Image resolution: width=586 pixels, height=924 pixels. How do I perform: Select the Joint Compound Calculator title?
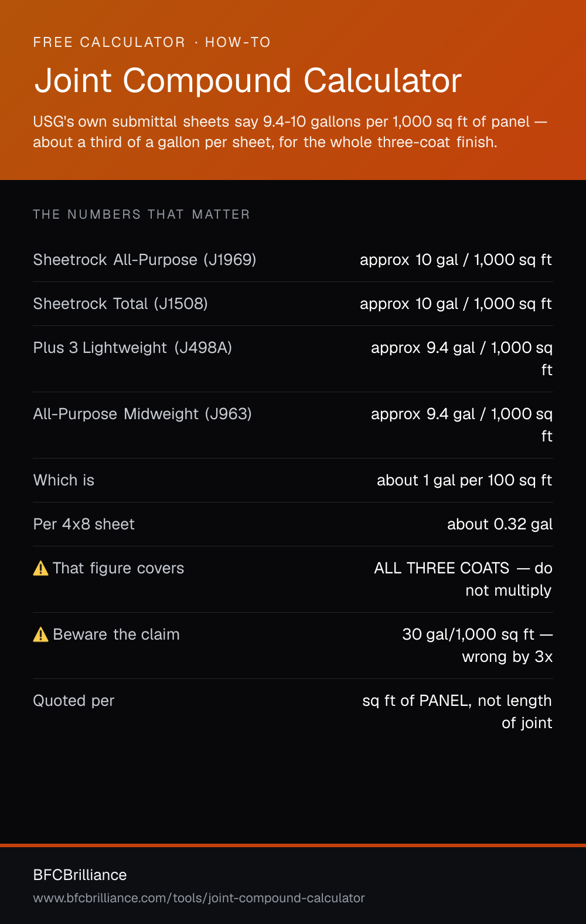point(248,80)
